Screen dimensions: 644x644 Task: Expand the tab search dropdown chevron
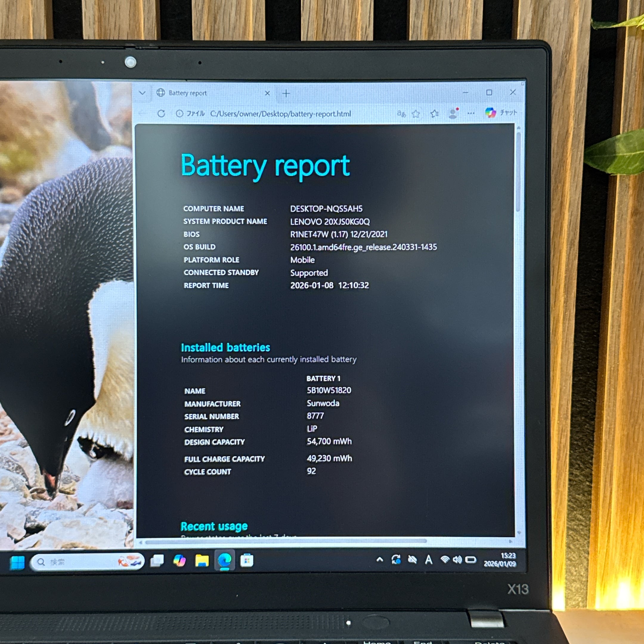[x=142, y=93]
